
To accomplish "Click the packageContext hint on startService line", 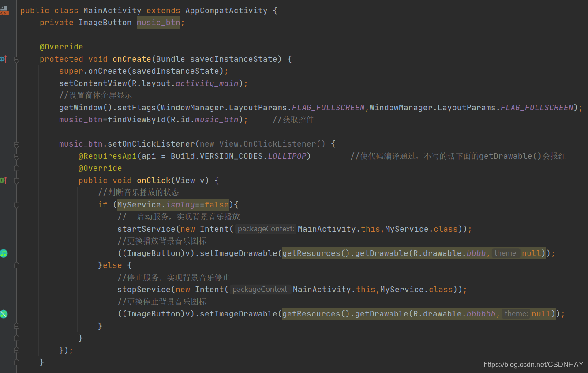I will tap(265, 229).
